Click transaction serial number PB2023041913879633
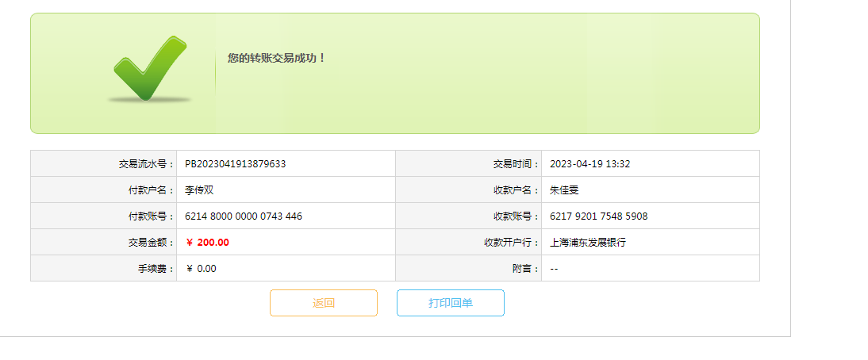The width and height of the screenshot is (868, 360). point(236,164)
